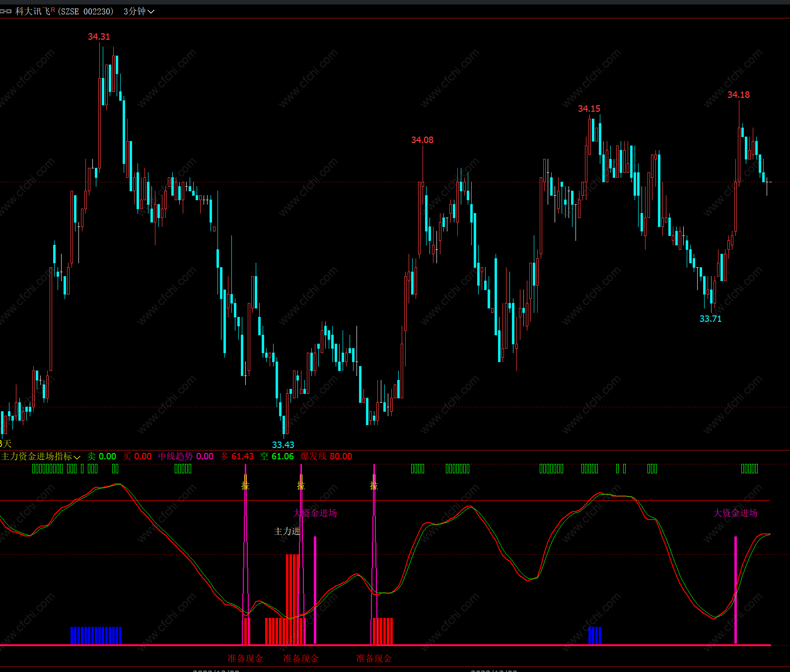The width and height of the screenshot is (790, 672).
Task: Click the first 准备现金 label
Action: 245,659
